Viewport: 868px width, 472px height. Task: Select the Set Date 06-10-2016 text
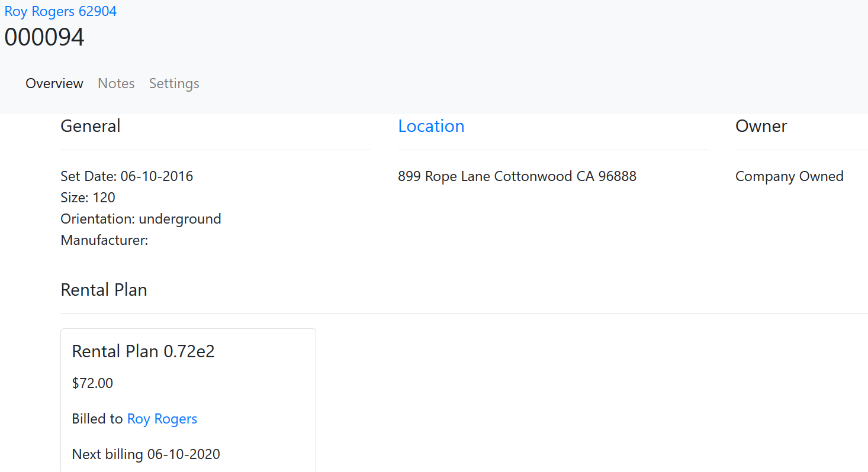click(127, 176)
